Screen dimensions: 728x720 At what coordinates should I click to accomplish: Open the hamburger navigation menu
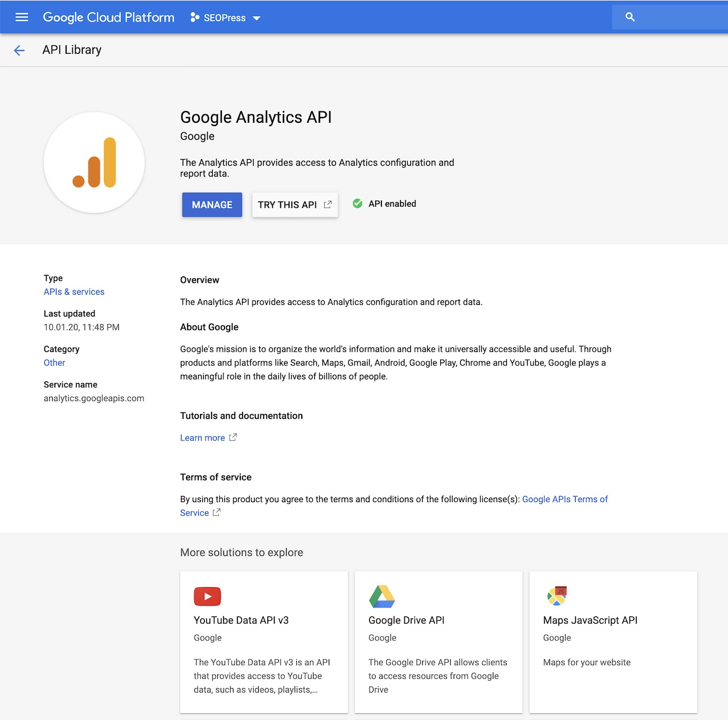coord(22,17)
